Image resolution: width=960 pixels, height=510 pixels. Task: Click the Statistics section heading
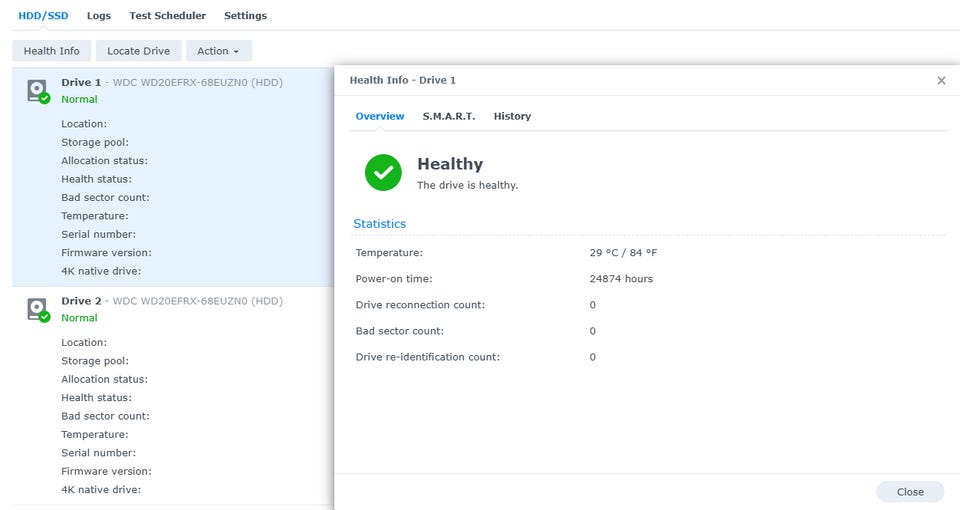[380, 223]
